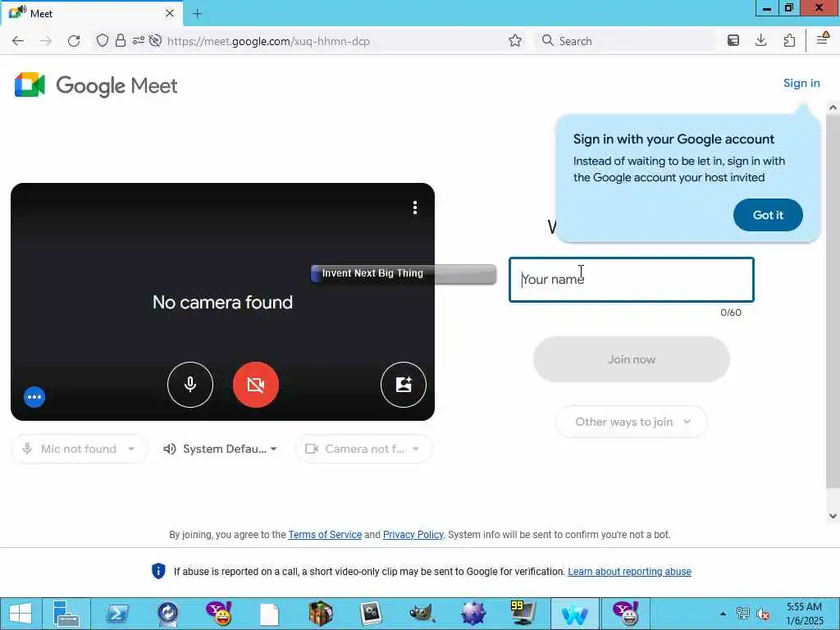Open Server Manager in the taskbar
Viewport: 840px width, 630px height.
pos(66,614)
